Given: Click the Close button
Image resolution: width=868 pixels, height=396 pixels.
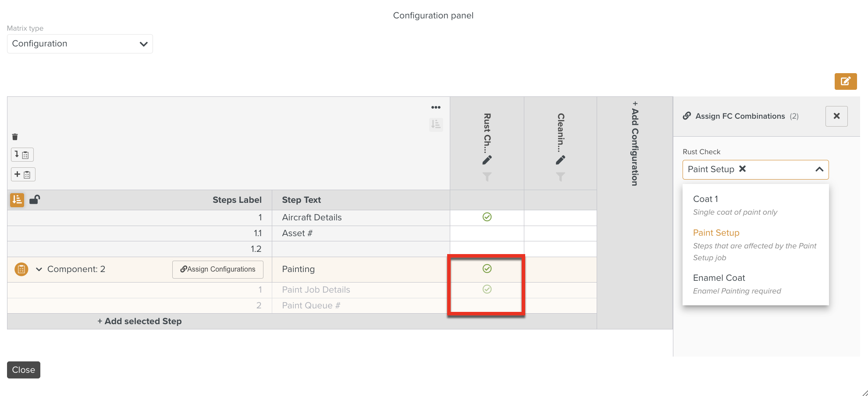Looking at the screenshot, I should 24,370.
